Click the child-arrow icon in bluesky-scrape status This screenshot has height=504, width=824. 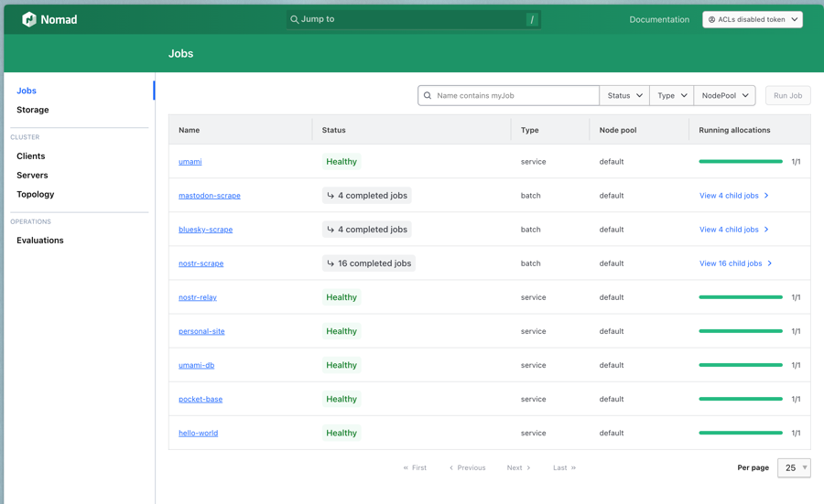pyautogui.click(x=331, y=230)
